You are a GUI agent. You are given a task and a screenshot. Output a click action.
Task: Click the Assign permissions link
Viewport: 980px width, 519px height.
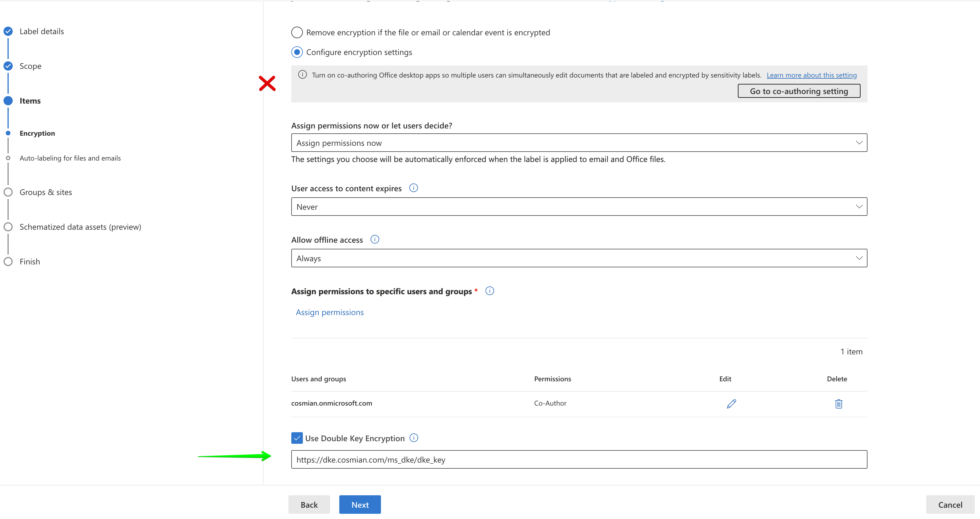331,312
